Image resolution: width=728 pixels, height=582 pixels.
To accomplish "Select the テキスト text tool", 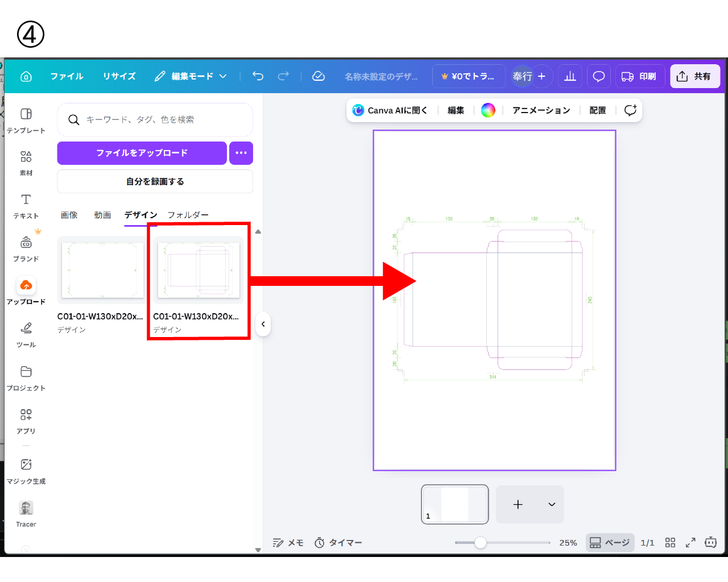I will click(26, 206).
